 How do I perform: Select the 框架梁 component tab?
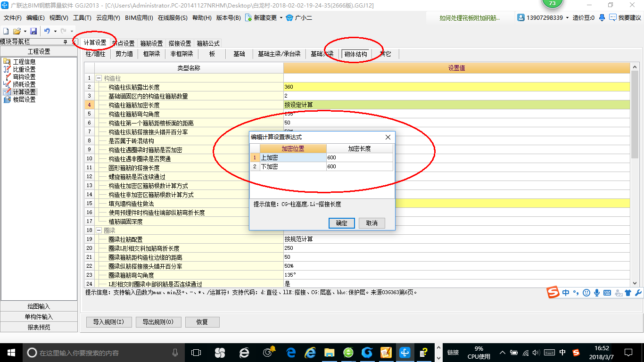(x=152, y=54)
